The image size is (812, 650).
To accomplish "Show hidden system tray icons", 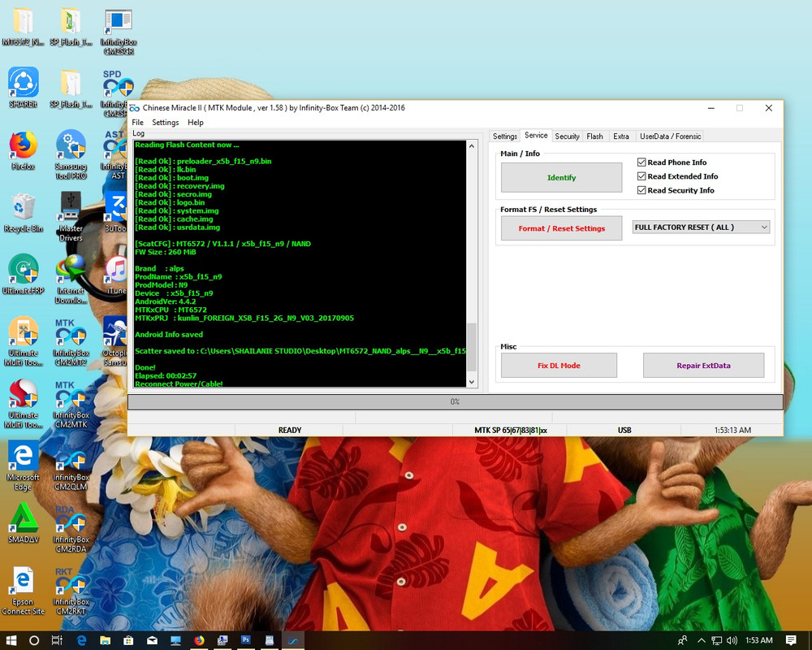I will [x=702, y=640].
